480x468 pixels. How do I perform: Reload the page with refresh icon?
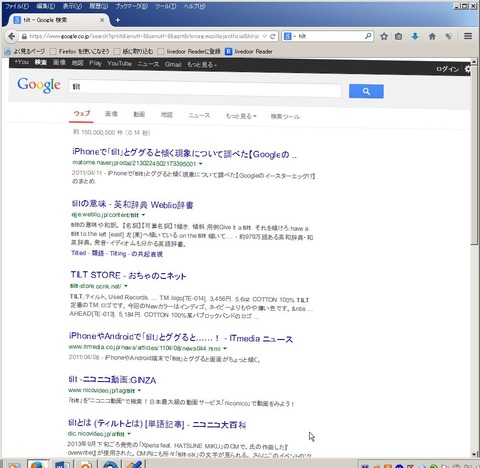point(273,36)
